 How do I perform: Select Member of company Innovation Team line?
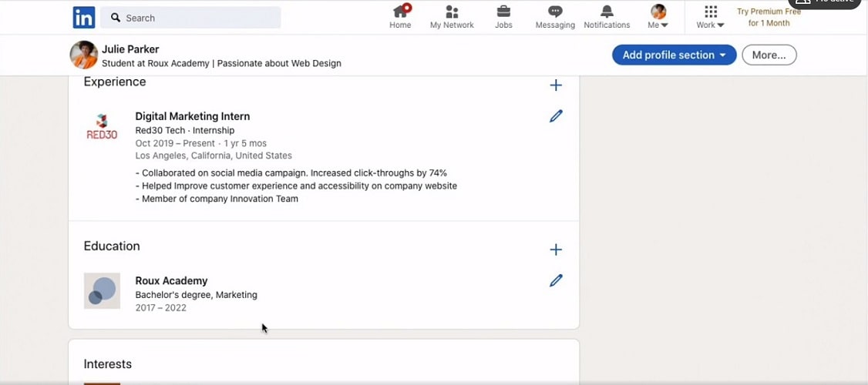pyautogui.click(x=217, y=199)
